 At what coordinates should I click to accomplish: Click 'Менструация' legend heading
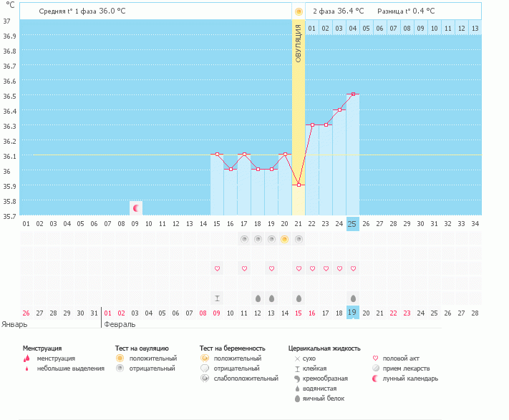pyautogui.click(x=42, y=348)
